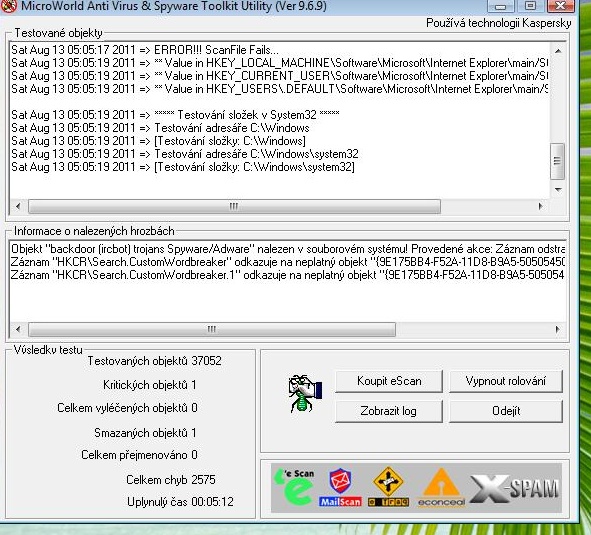The image size is (591, 535).
Task: Click the eScan green logo icon
Action: pos(294,486)
